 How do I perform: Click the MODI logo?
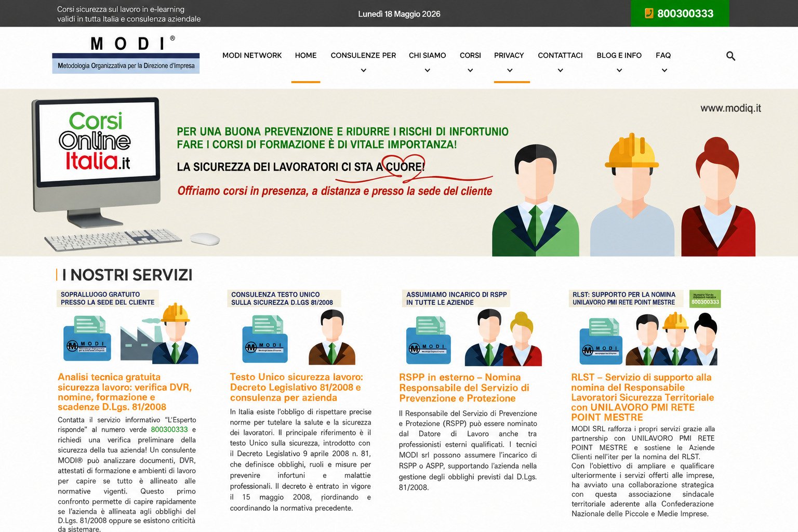pyautogui.click(x=126, y=54)
